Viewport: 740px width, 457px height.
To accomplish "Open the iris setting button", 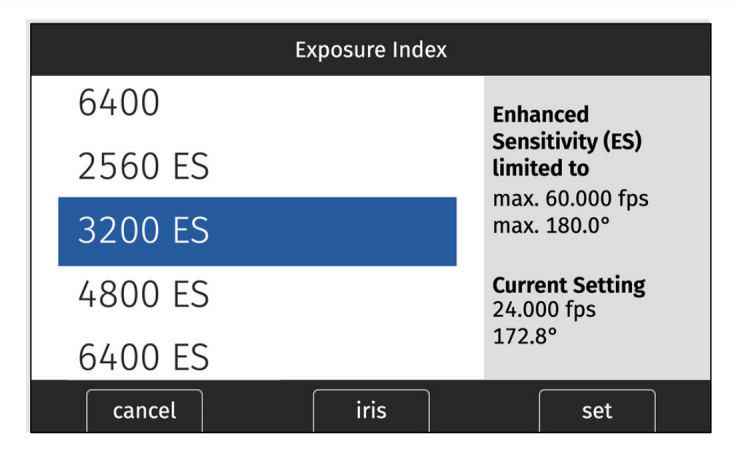I will coord(371,410).
